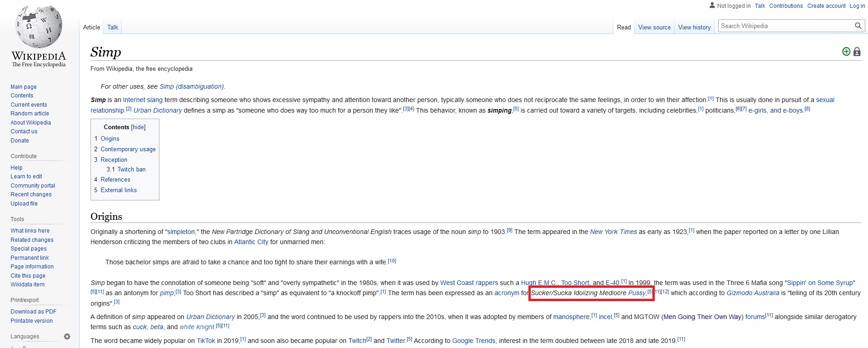
Task: Click the Wikipedia globe logo
Action: point(39,28)
